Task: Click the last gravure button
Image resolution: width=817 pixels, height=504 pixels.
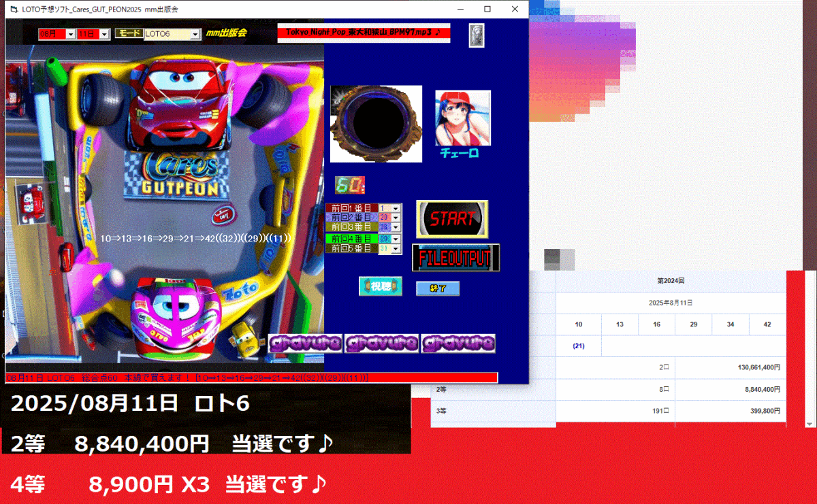Action: (x=458, y=343)
